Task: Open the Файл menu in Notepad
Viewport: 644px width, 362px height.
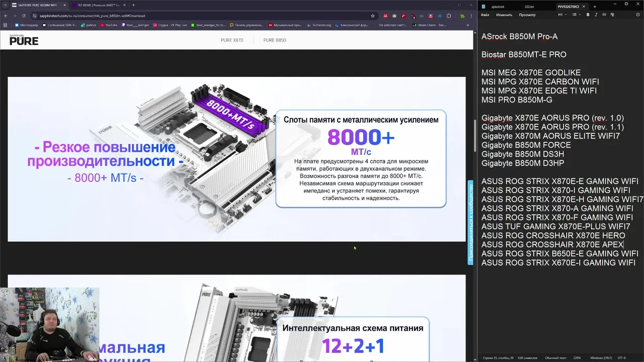Action: click(x=485, y=15)
